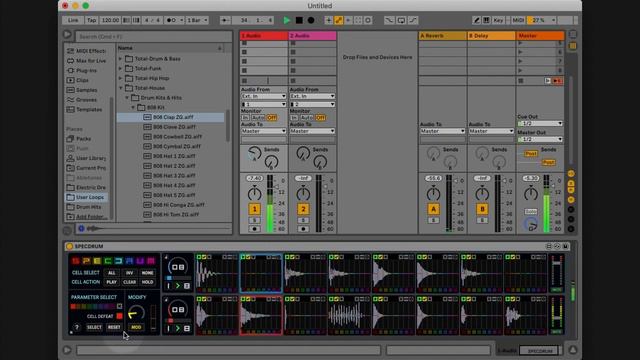This screenshot has width=640, height=360.
Task: Set track 1 Monitor to Auto
Action: 258,118
